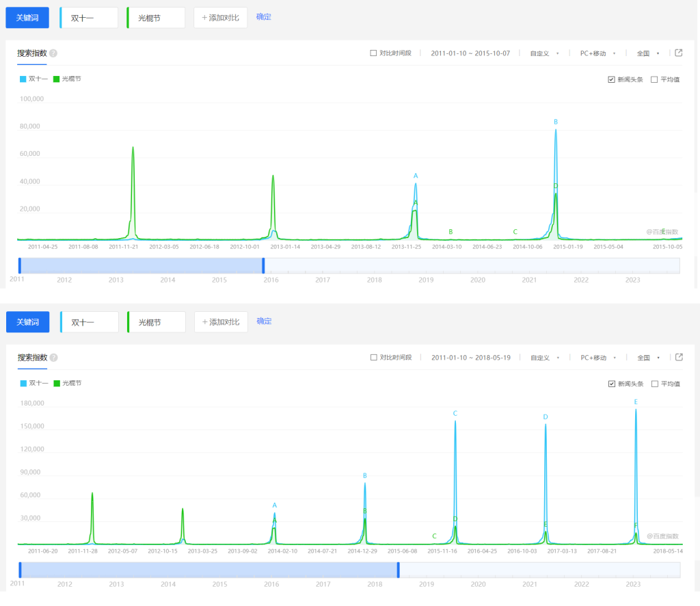Open the PC+移动 dropdown in the upper panel
This screenshot has height=606, width=700.
click(597, 53)
